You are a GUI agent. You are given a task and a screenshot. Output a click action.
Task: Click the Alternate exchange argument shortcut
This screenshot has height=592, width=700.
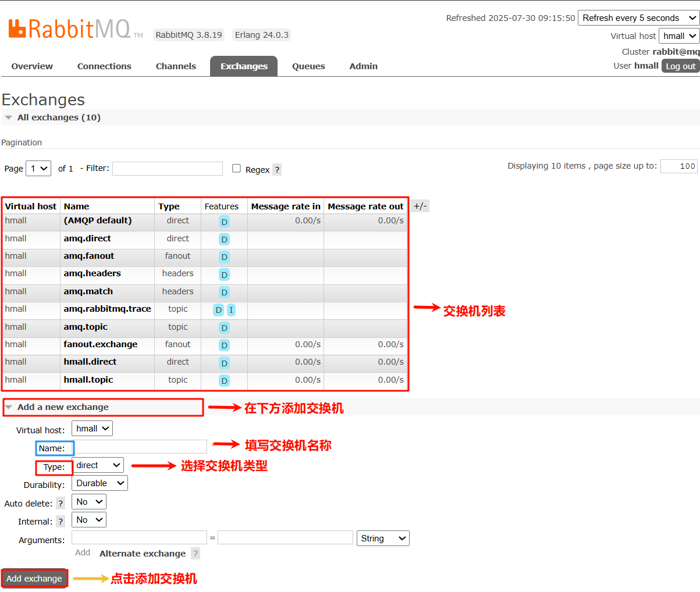pyautogui.click(x=143, y=554)
